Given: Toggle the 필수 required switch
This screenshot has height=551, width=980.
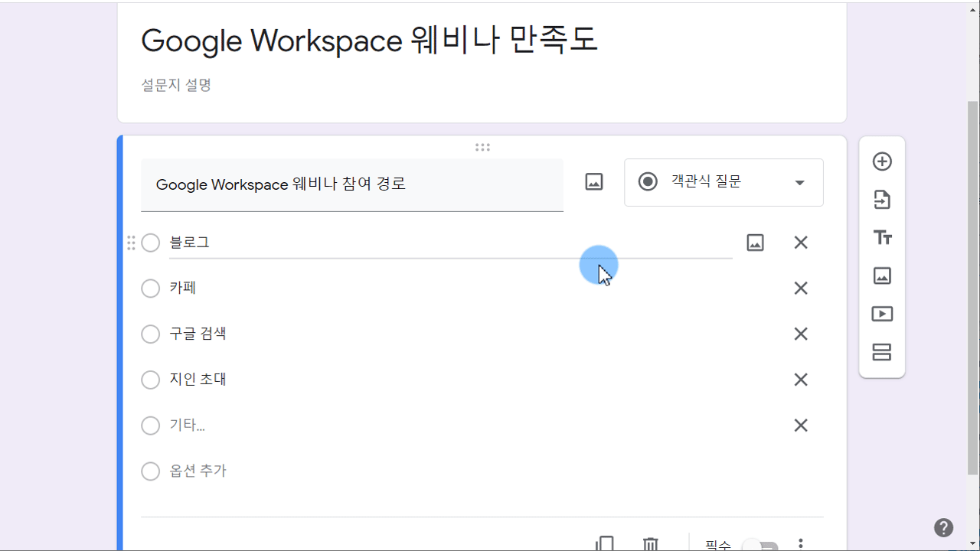Looking at the screenshot, I should 760,546.
